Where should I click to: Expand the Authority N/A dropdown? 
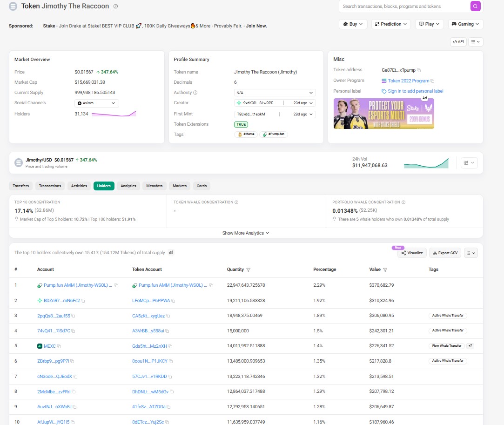(275, 93)
